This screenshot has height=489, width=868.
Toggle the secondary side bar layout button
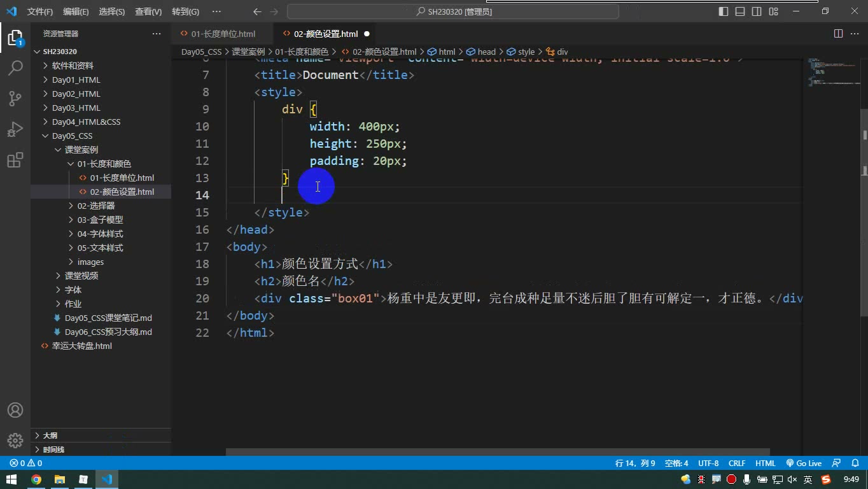pos(757,11)
